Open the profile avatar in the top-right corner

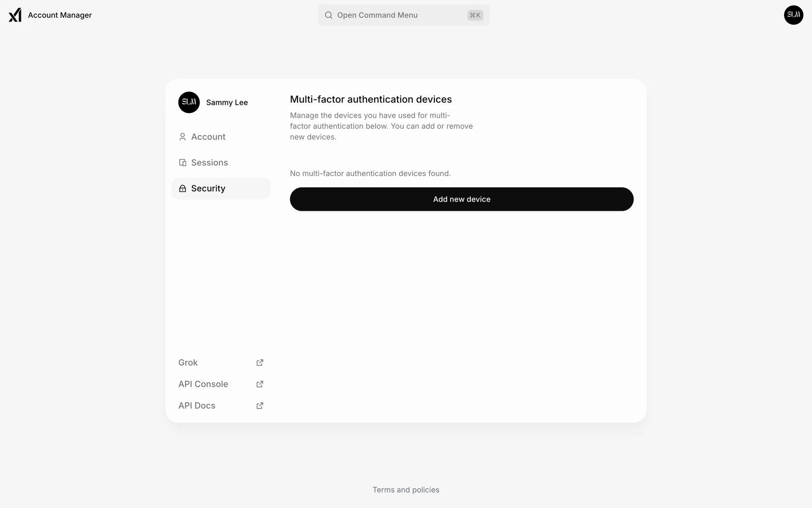[x=793, y=15]
